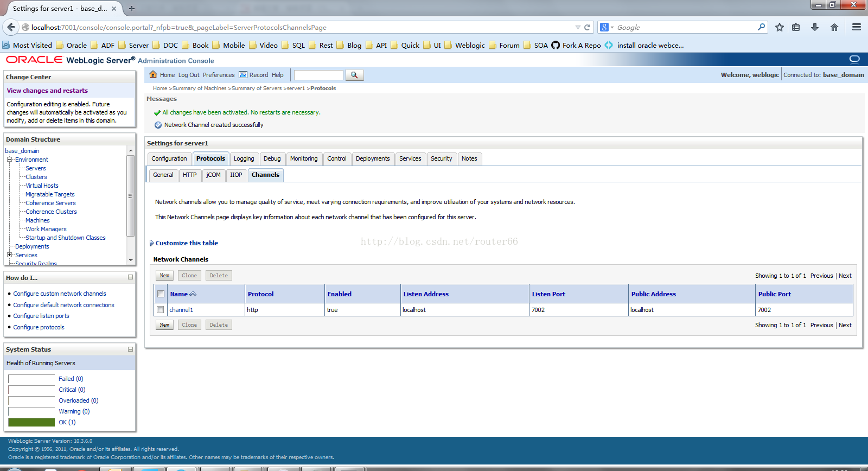The image size is (868, 471).
Task: Select Clusters in Domain Structure
Action: 36,177
